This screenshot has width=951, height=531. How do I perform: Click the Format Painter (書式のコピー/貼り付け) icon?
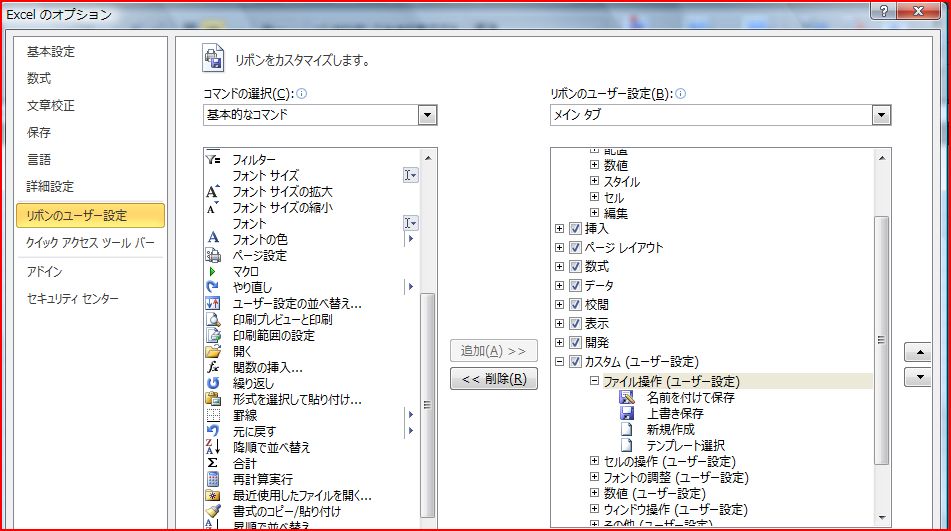pos(213,511)
